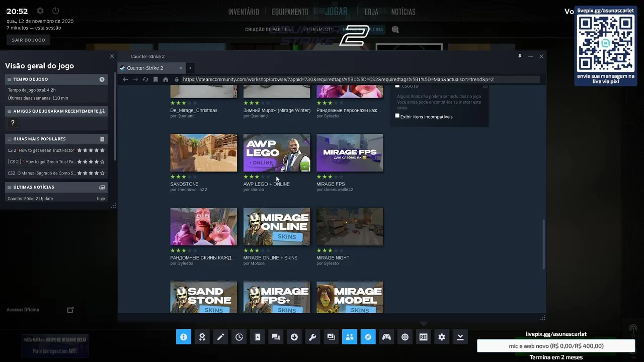Open the EQUIPAMENTO menu in game
The height and width of the screenshot is (362, 644).
click(290, 12)
